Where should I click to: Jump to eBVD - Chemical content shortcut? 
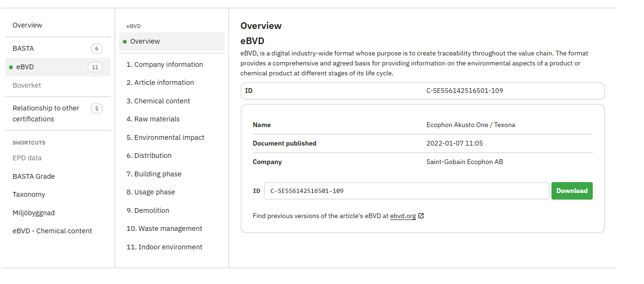(52, 231)
